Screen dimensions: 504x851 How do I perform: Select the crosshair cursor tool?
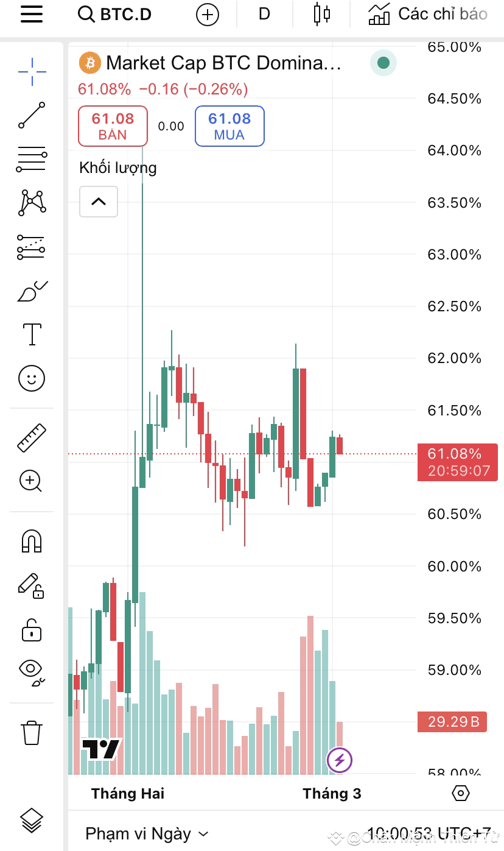[x=32, y=71]
